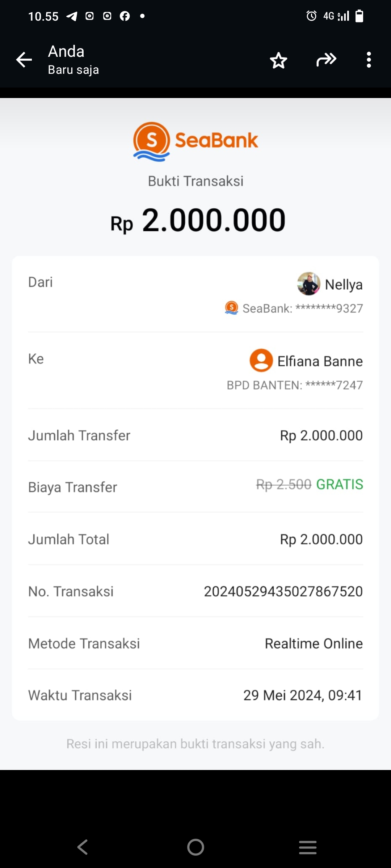Screen dimensions: 391x868
Task: Open recent apps from the navigation bar
Action: click(x=308, y=847)
